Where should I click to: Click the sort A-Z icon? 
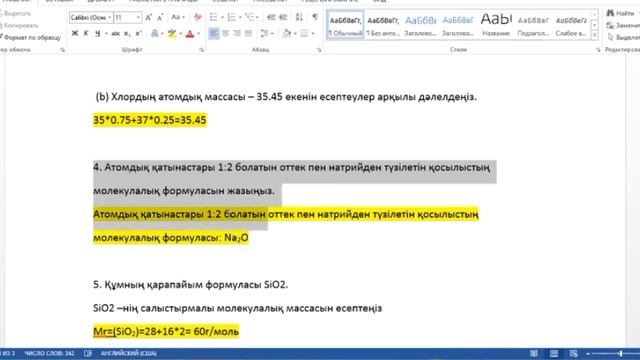299,17
